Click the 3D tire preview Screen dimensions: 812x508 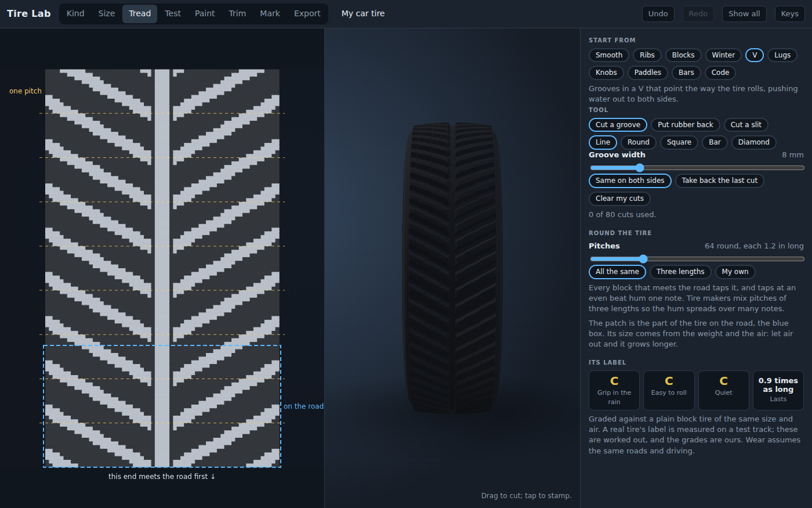452,268
